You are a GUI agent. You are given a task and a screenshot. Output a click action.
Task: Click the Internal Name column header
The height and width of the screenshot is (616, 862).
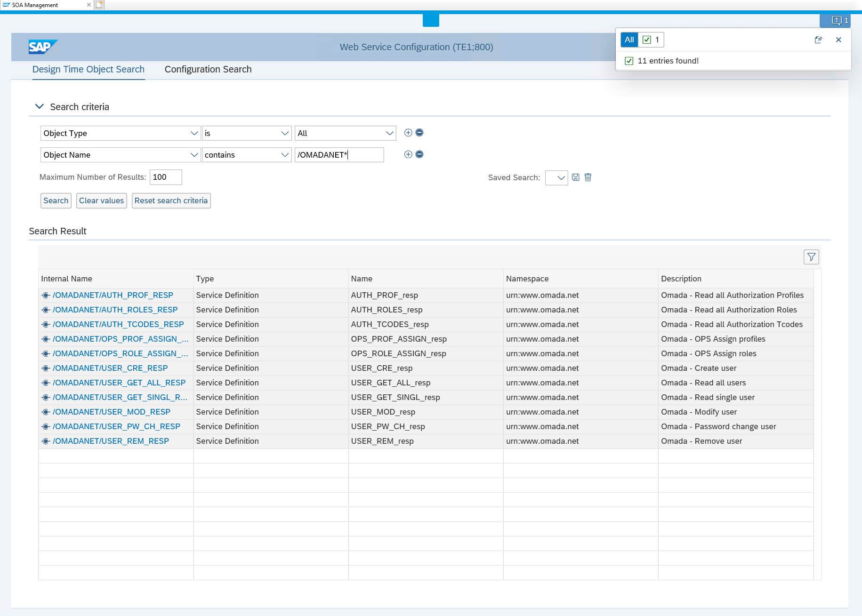point(116,279)
